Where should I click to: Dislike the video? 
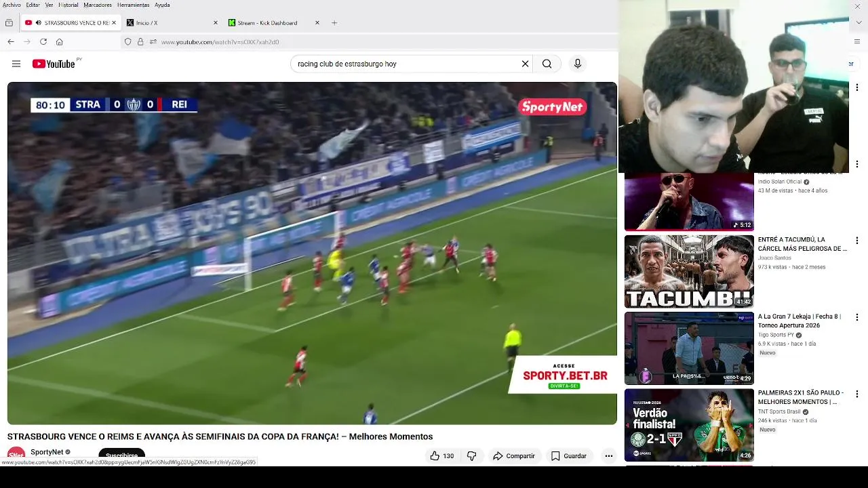coord(472,456)
